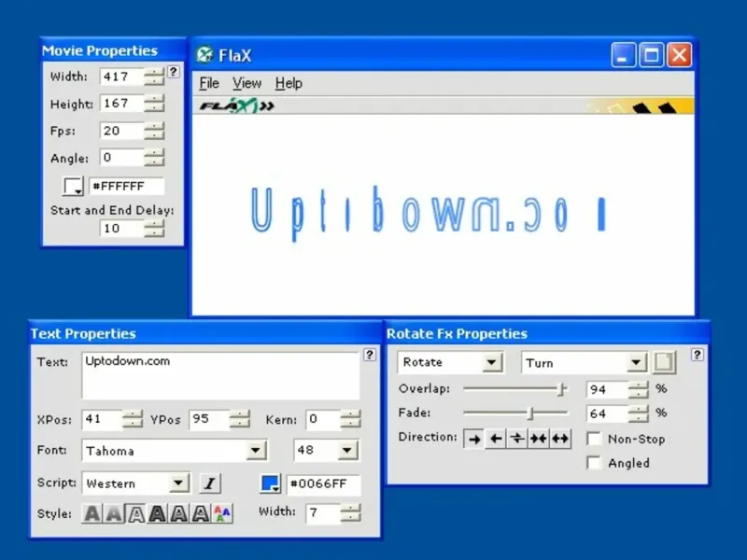Image resolution: width=747 pixels, height=560 pixels.
Task: Open help for Text Properties panel
Action: click(370, 355)
